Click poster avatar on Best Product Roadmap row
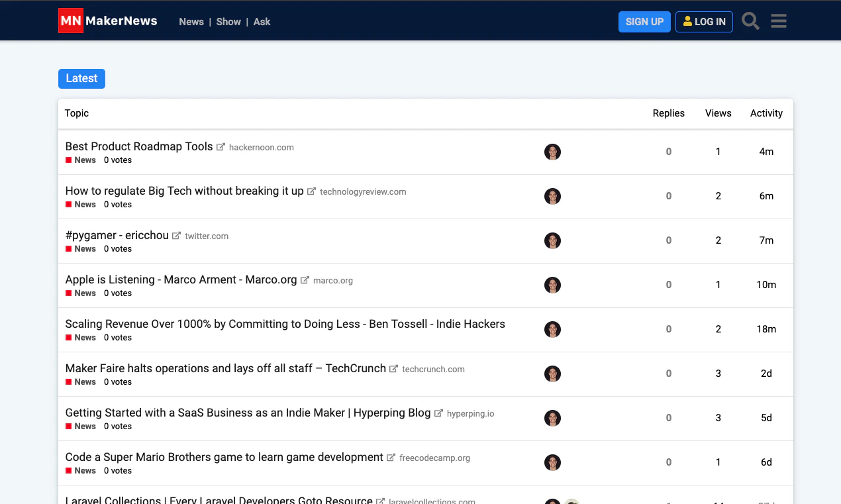The width and height of the screenshot is (841, 504). coord(552,152)
